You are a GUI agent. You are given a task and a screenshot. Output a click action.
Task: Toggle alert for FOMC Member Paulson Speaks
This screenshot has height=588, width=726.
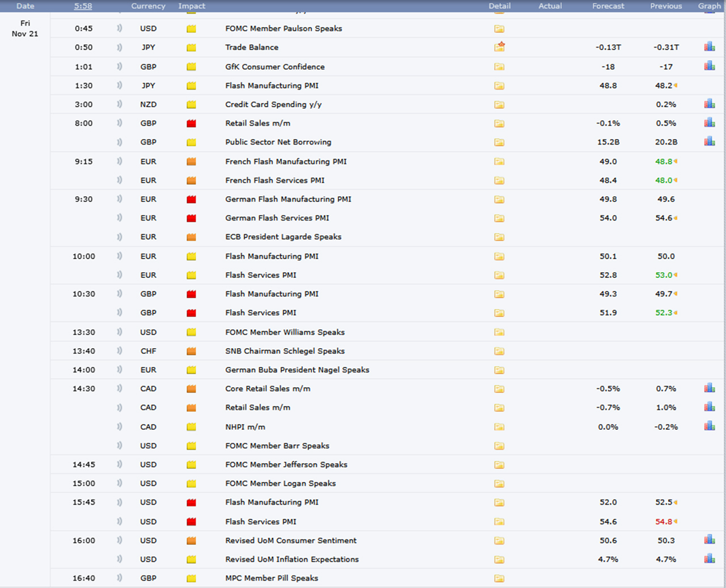pos(119,28)
